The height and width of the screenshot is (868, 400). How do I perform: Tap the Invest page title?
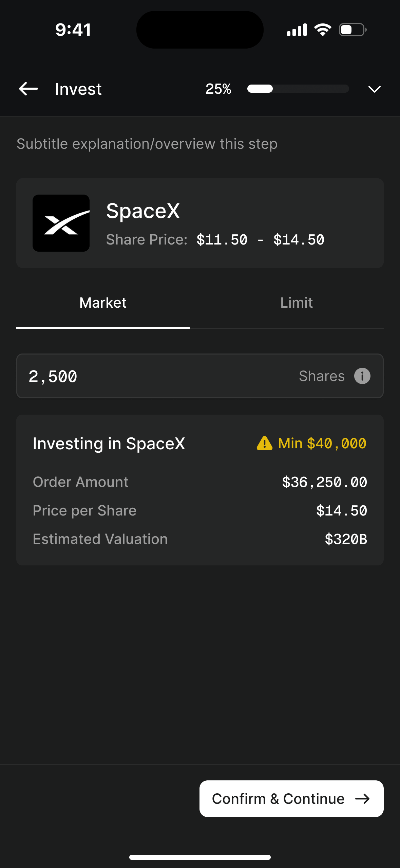click(x=78, y=89)
